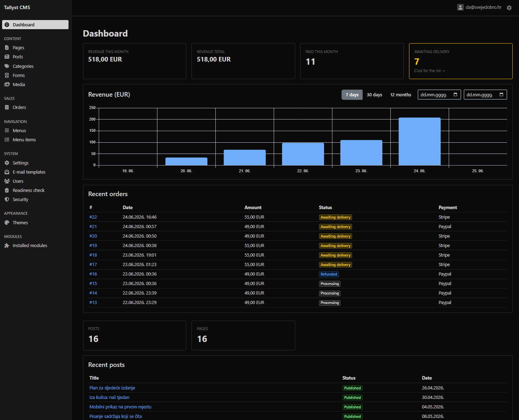Click the Tallyst CMS logo text
The width and height of the screenshot is (519, 420).
pos(17,7)
